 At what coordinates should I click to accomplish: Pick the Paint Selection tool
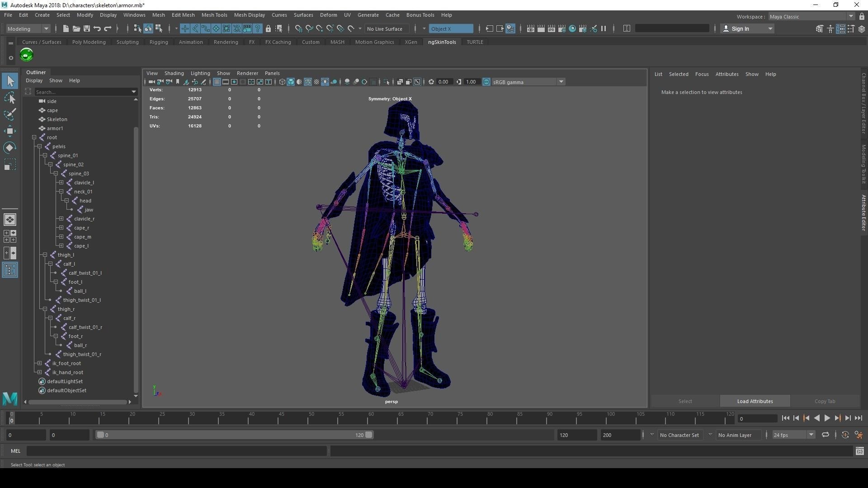click(x=10, y=114)
